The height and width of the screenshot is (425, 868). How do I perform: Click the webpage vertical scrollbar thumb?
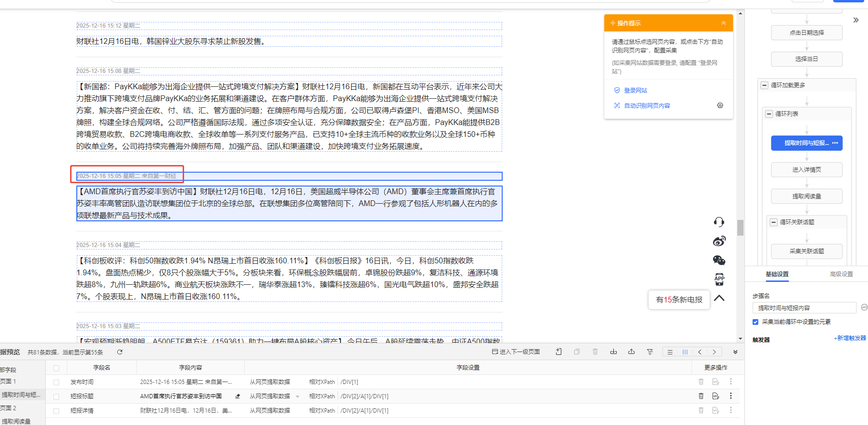point(740,228)
